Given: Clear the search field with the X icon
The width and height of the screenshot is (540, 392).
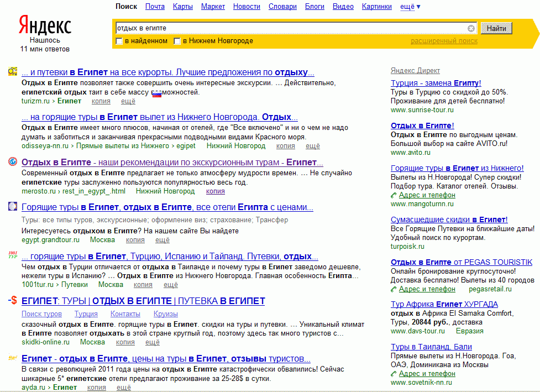Looking at the screenshot, I should click(x=471, y=29).
